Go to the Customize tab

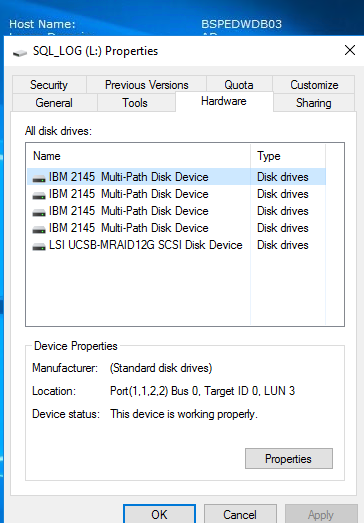[x=314, y=85]
